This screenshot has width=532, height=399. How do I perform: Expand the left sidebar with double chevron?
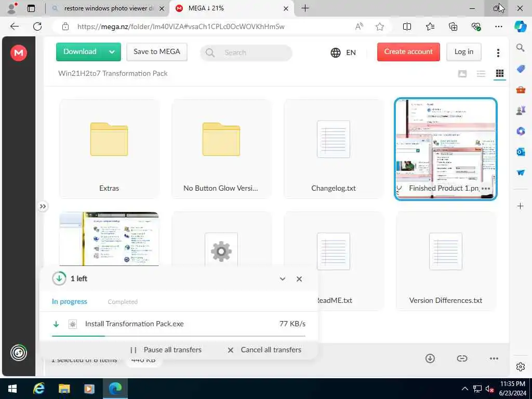coord(43,206)
